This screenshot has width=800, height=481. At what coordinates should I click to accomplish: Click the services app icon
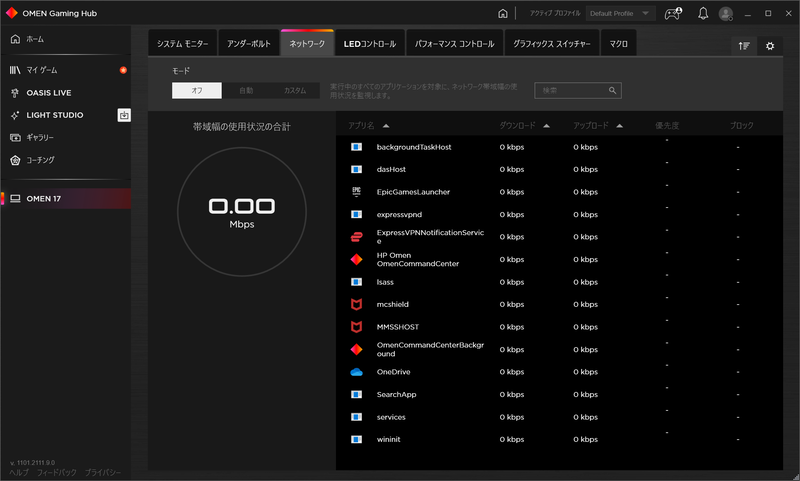357,417
